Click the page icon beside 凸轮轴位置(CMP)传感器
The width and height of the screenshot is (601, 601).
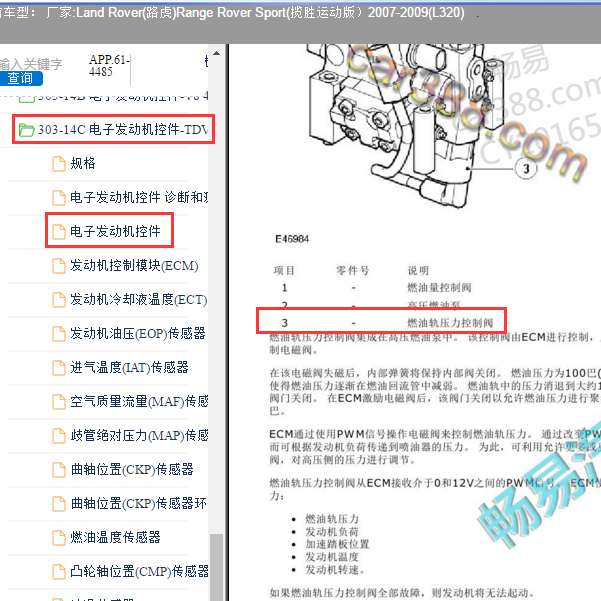(59, 571)
